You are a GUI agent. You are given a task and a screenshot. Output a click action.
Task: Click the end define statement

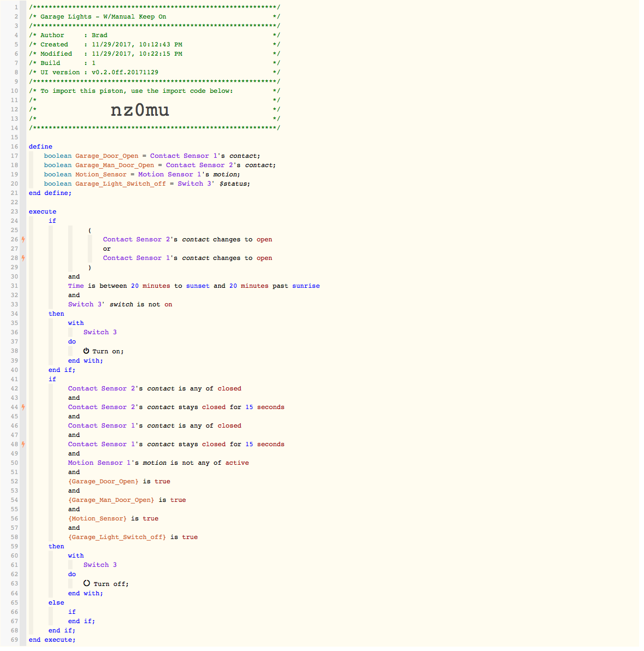coord(50,193)
